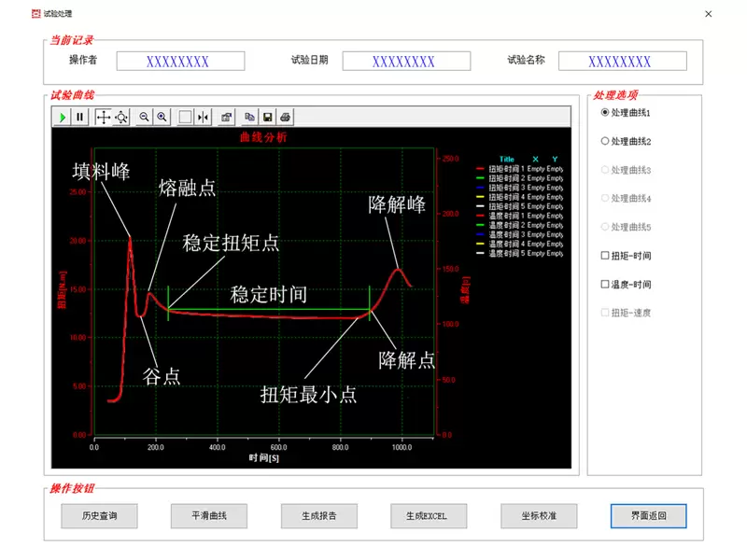Image resolution: width=747 pixels, height=560 pixels.
Task: Print the chart using the printer icon
Action: [285, 117]
